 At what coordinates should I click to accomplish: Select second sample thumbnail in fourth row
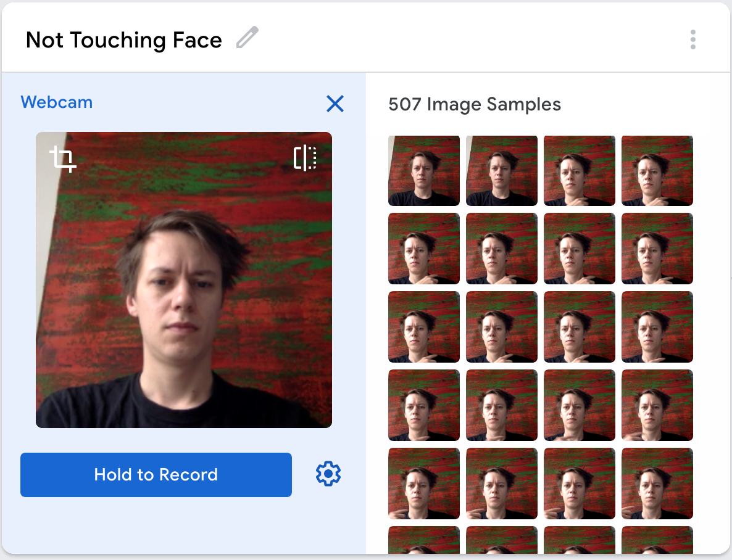pos(502,405)
